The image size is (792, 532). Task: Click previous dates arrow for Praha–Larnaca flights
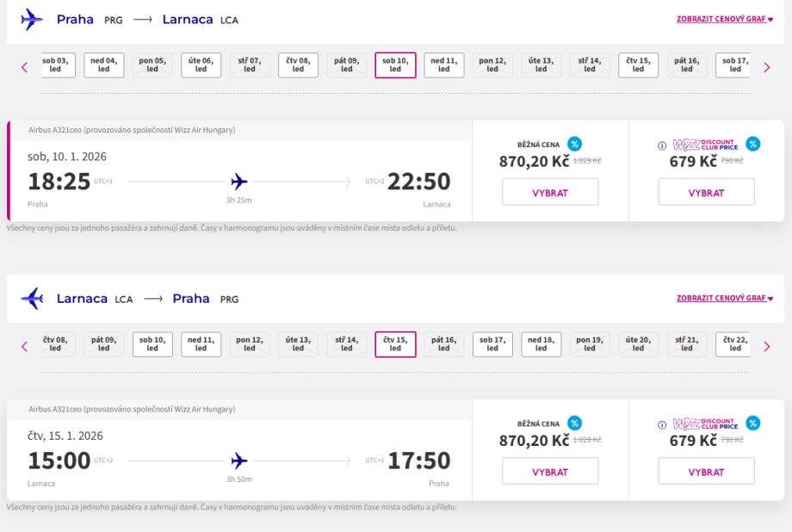(x=24, y=67)
